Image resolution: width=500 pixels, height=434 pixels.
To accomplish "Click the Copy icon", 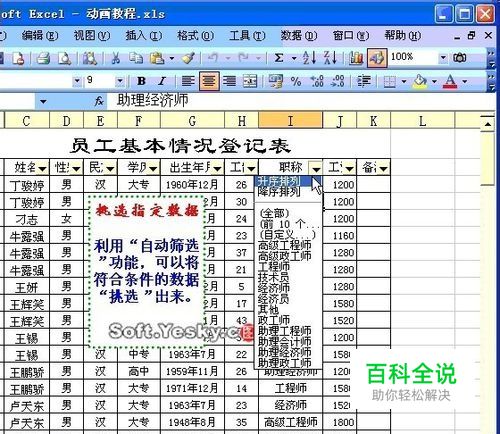I will 135,58.
